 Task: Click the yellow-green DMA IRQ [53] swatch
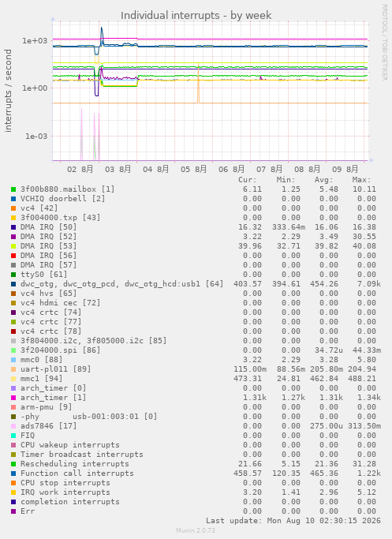(x=13, y=246)
